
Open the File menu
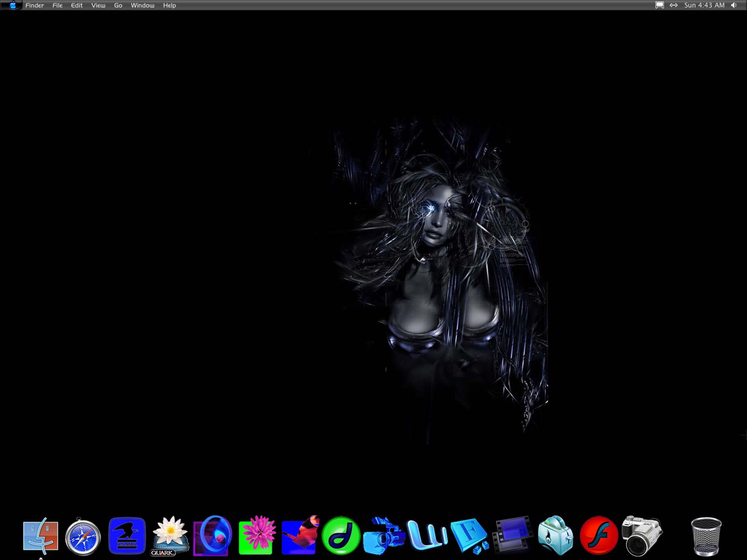tap(57, 5)
